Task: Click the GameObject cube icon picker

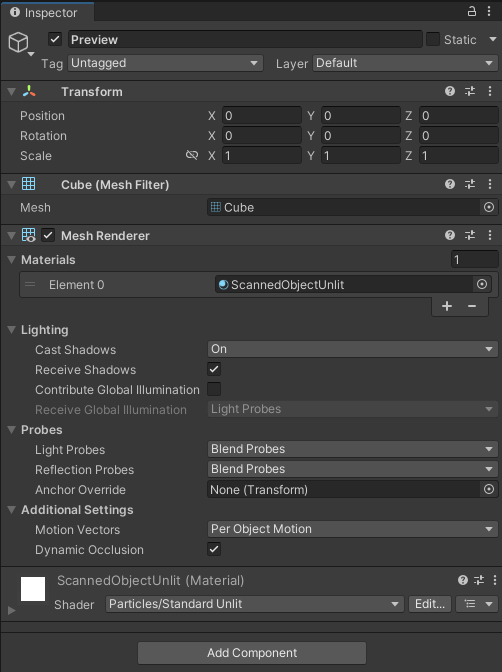Action: pyautogui.click(x=19, y=43)
